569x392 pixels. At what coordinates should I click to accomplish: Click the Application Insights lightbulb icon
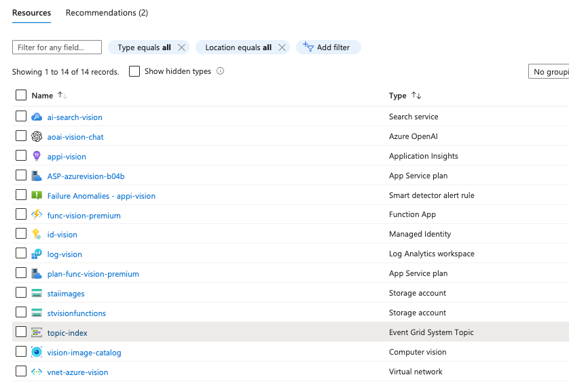(37, 156)
